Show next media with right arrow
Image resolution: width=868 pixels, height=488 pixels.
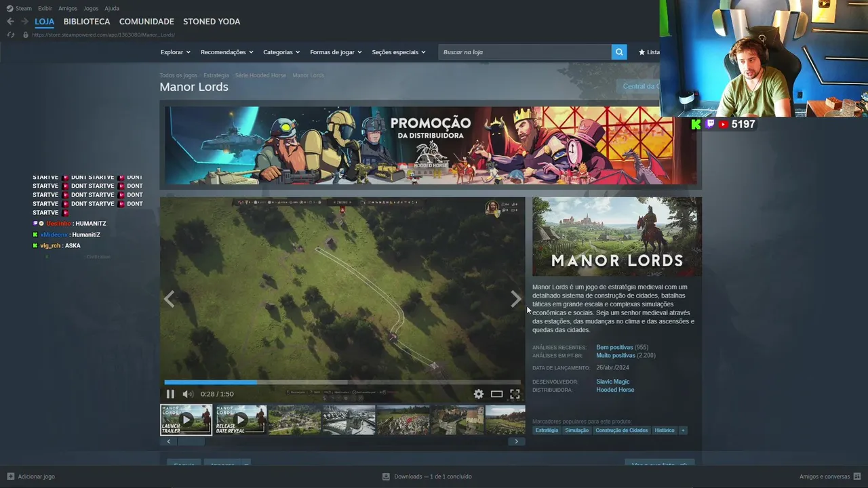pyautogui.click(x=516, y=299)
